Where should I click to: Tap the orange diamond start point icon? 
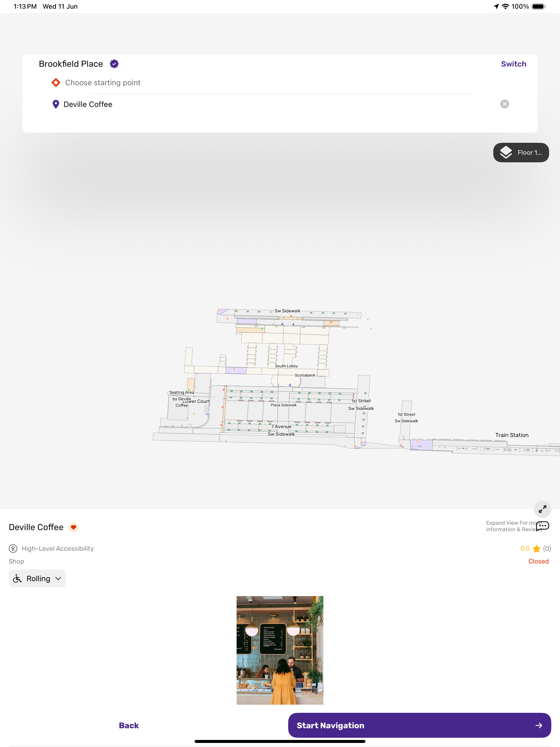tap(56, 83)
